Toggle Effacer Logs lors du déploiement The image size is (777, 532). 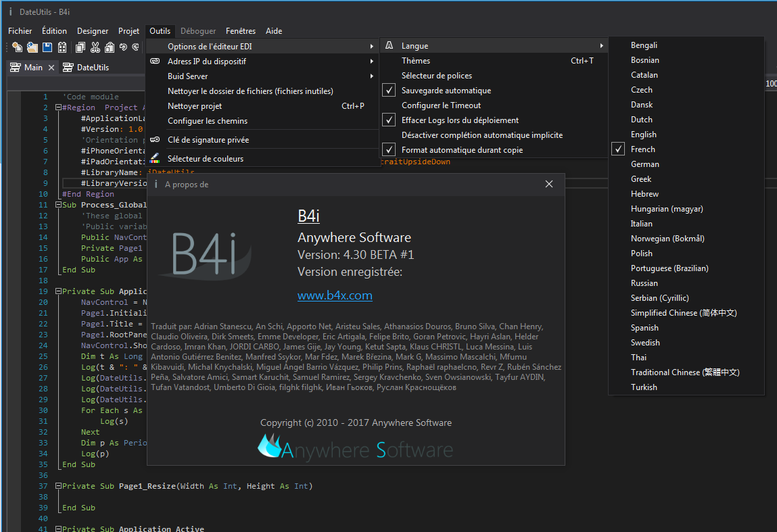click(x=389, y=120)
